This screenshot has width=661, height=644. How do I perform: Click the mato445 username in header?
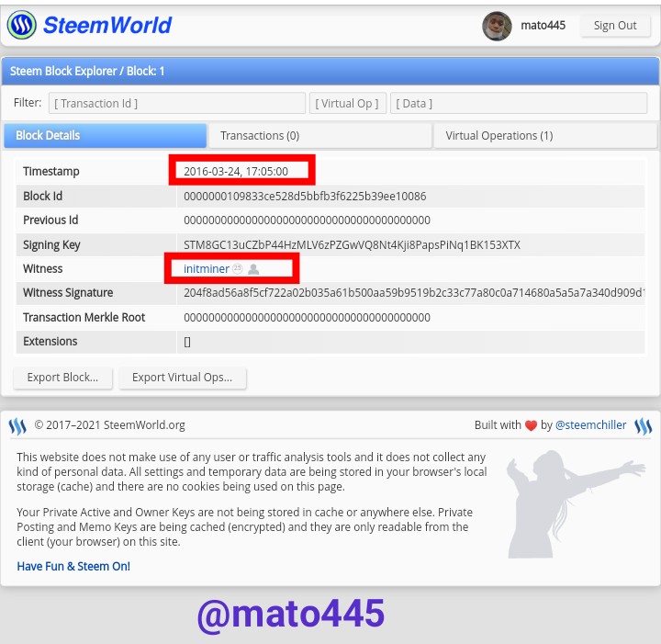coord(543,26)
